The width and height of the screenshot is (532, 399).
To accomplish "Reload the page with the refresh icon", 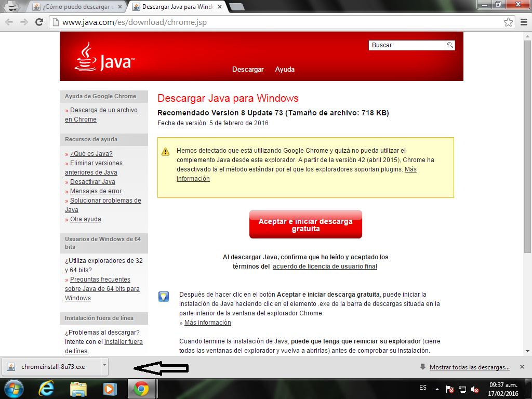I will (39, 22).
